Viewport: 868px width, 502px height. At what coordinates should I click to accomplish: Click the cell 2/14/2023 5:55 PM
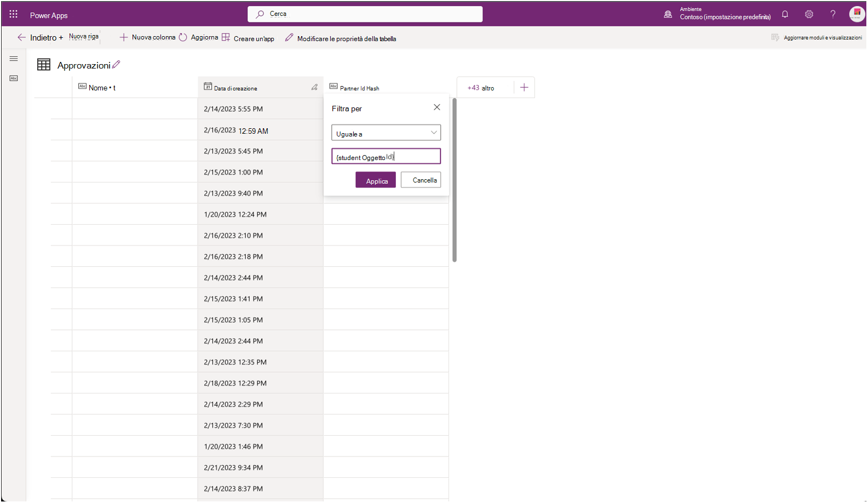click(x=260, y=109)
